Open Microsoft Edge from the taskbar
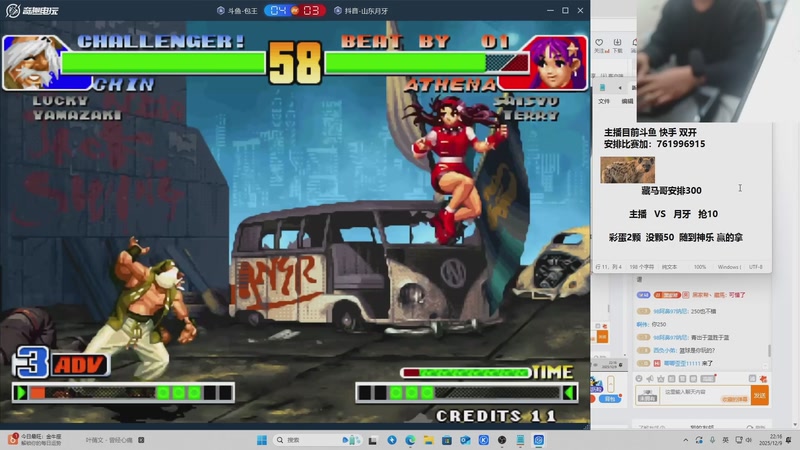The width and height of the screenshot is (800, 450). (410, 440)
